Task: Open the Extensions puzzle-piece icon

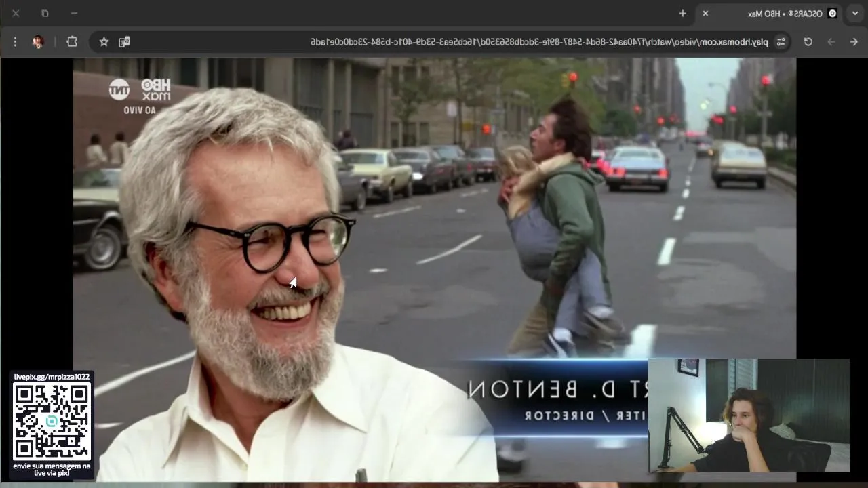Action: [x=72, y=42]
